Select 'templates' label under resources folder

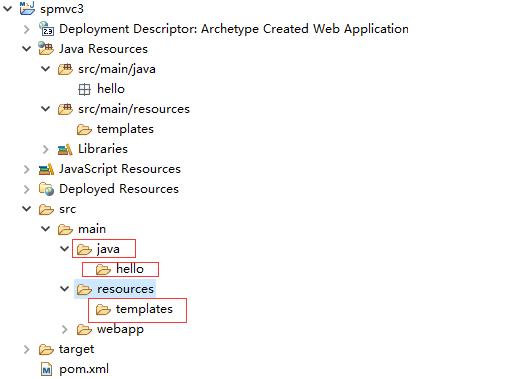(x=144, y=309)
